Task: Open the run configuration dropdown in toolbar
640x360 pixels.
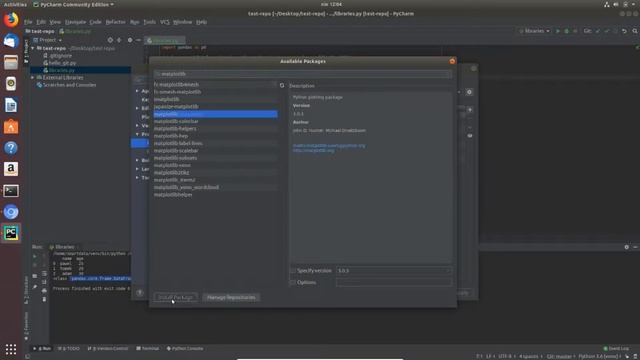Action: pos(534,31)
